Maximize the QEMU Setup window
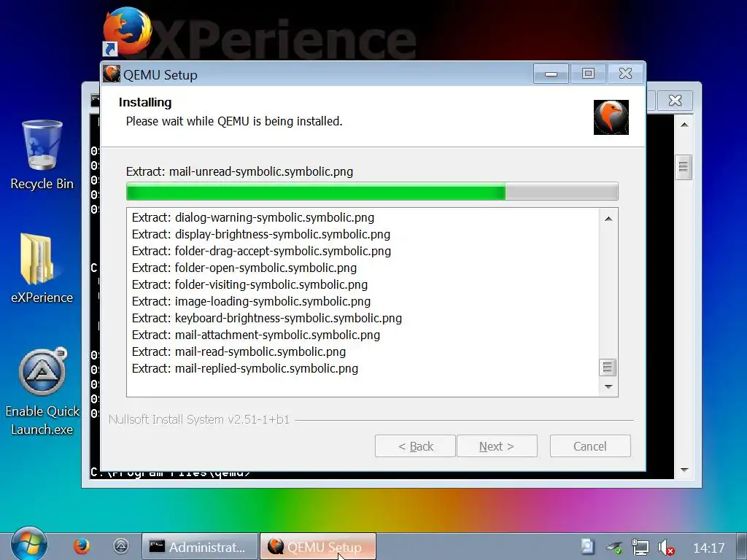The height and width of the screenshot is (560, 747). pyautogui.click(x=589, y=74)
